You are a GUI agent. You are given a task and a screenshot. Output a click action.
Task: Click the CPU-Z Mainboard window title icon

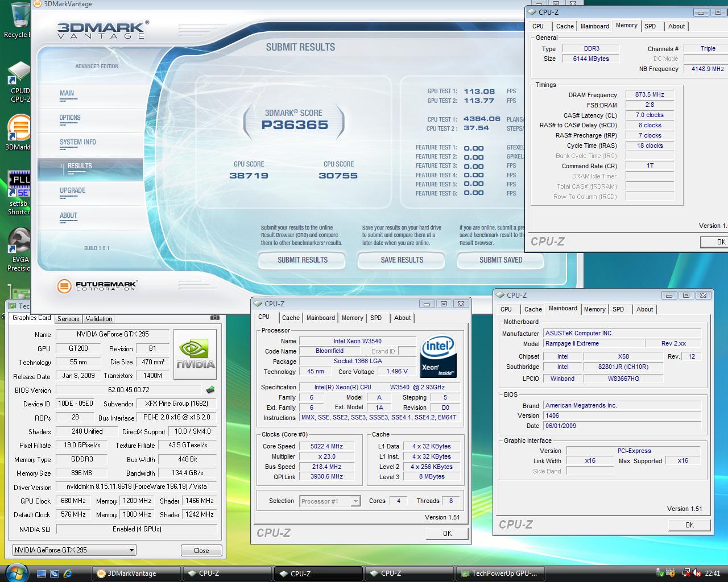click(x=501, y=295)
